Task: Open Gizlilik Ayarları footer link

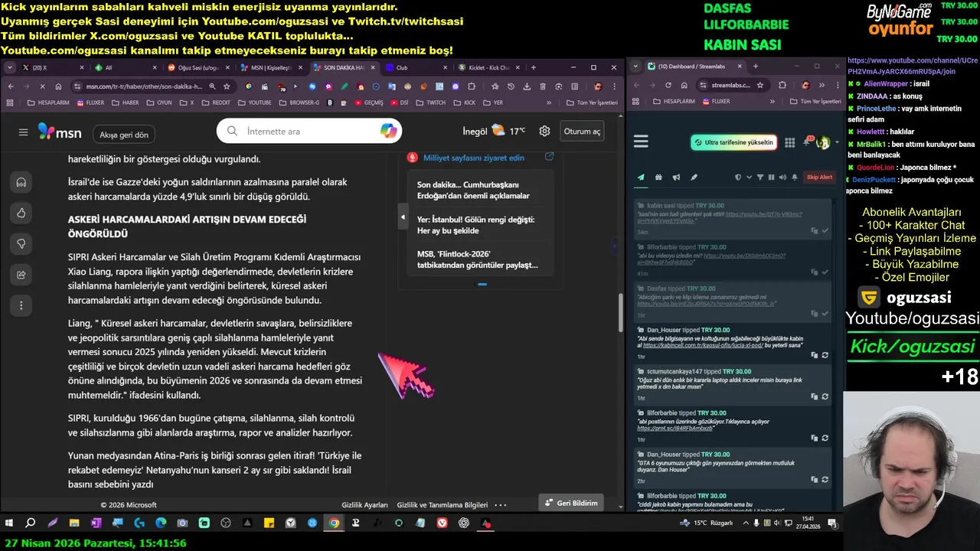Action: 364,505
